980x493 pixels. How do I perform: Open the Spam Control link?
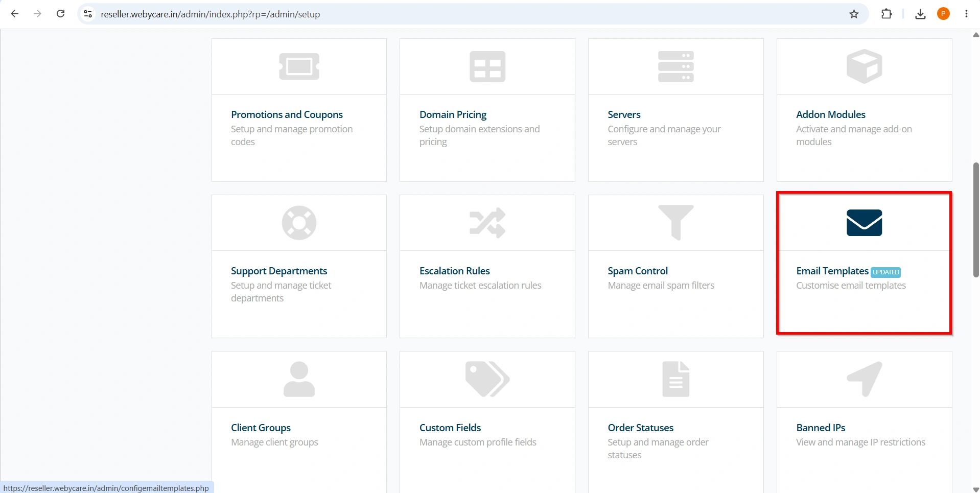coord(638,271)
